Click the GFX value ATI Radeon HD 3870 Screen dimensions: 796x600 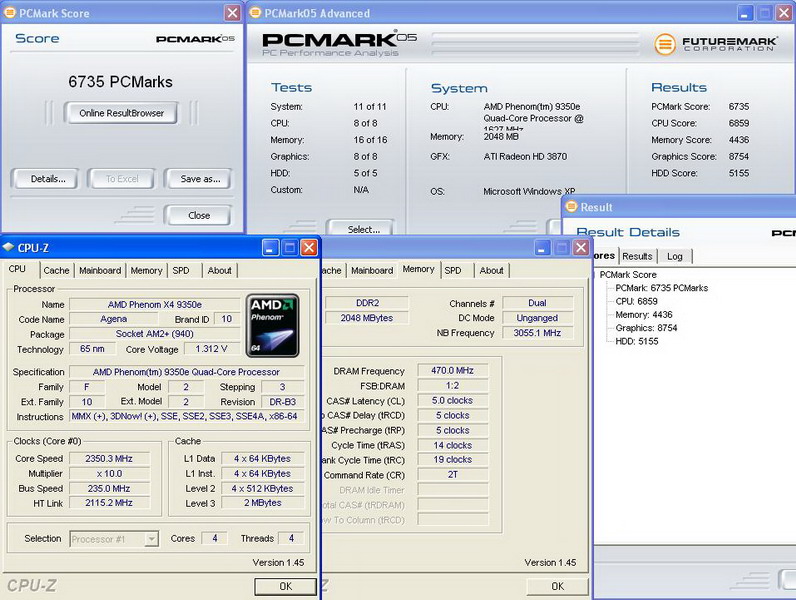coord(525,157)
